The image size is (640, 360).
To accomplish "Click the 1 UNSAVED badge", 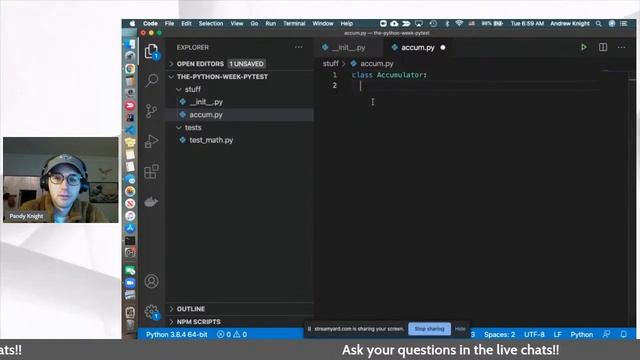I will pos(246,64).
